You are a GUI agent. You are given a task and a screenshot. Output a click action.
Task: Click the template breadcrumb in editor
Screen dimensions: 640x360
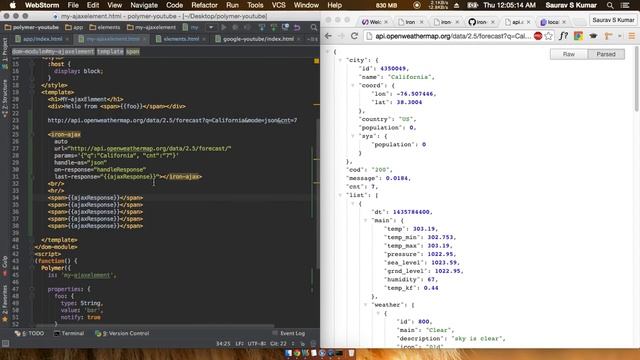point(110,51)
